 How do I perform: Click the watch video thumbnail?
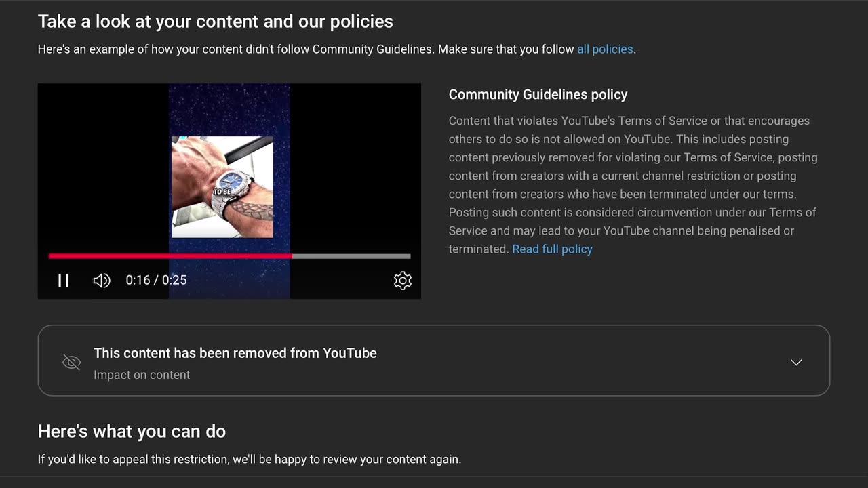(x=222, y=187)
